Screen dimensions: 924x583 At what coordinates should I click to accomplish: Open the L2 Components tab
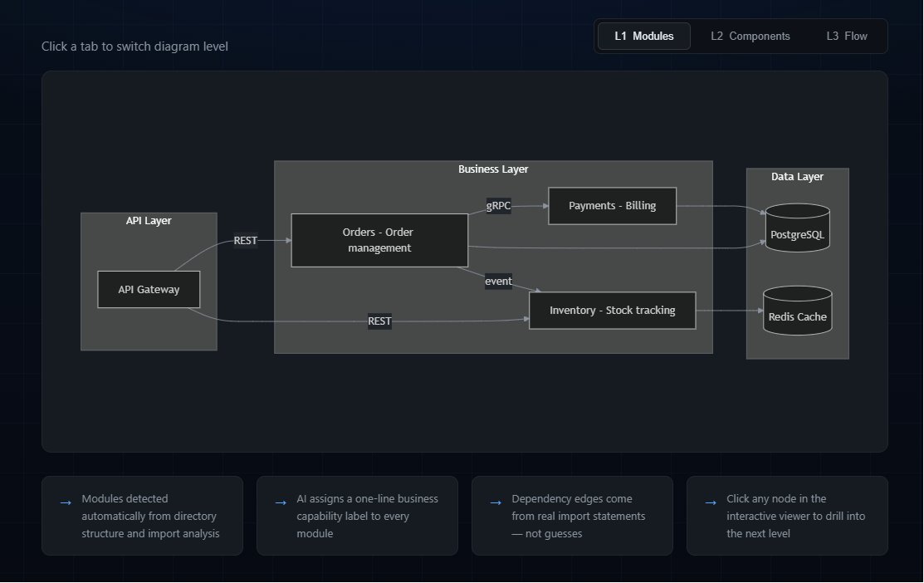pyautogui.click(x=750, y=36)
